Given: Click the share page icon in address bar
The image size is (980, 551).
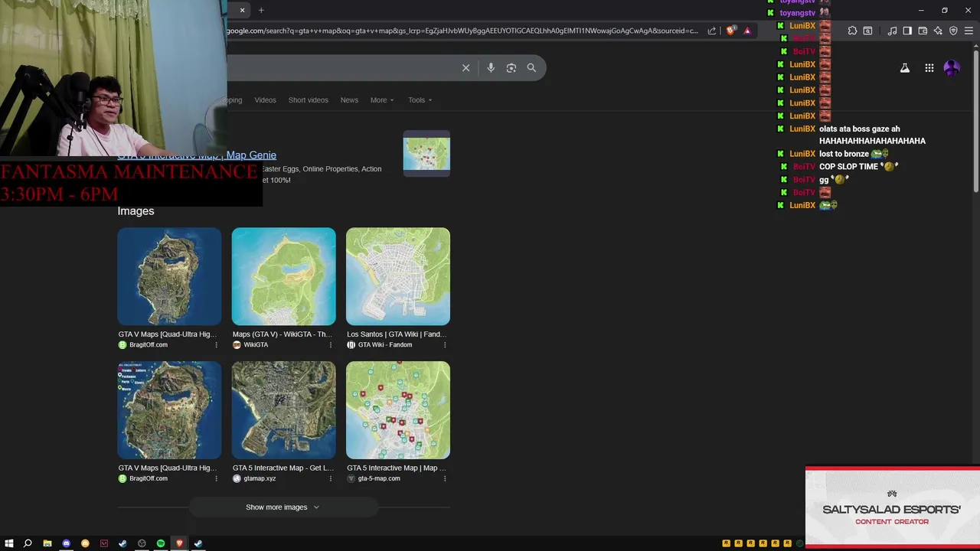Looking at the screenshot, I should [x=712, y=31].
